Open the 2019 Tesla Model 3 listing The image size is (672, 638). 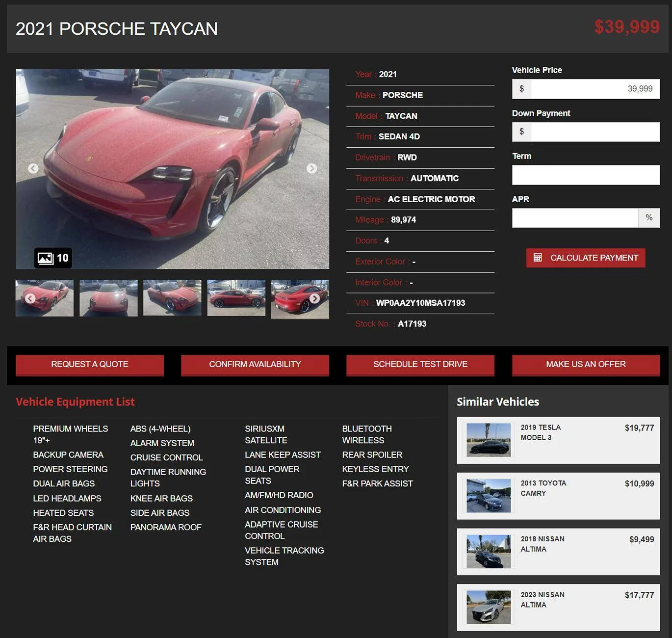pyautogui.click(x=558, y=440)
